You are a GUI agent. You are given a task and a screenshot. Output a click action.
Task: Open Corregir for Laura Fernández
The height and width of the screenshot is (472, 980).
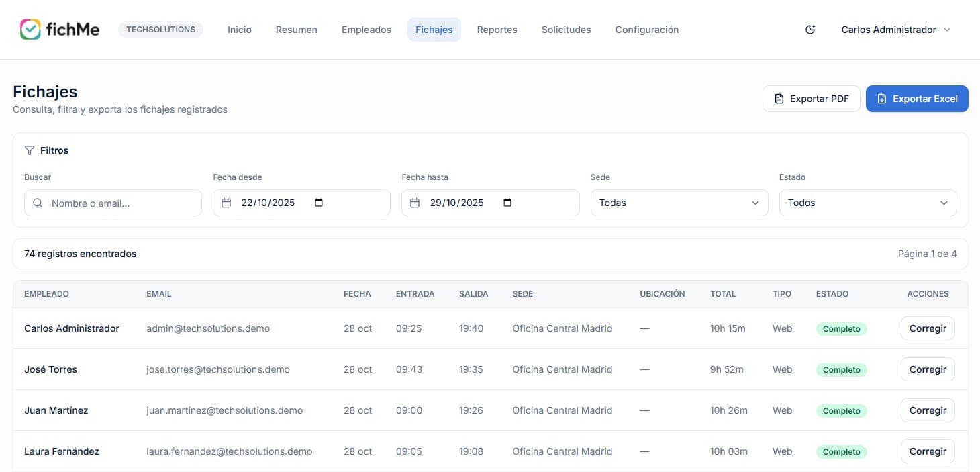[x=928, y=451]
